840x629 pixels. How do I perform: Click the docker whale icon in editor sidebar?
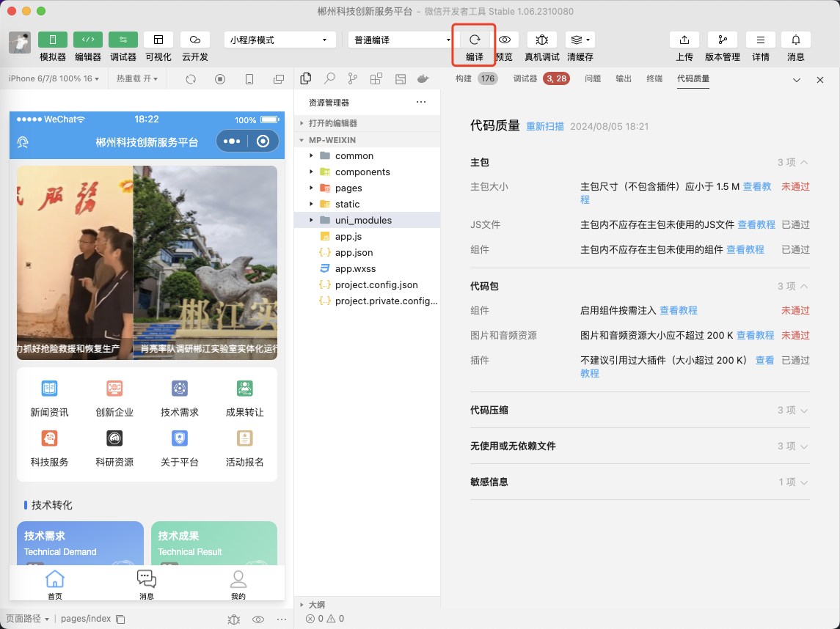click(423, 78)
